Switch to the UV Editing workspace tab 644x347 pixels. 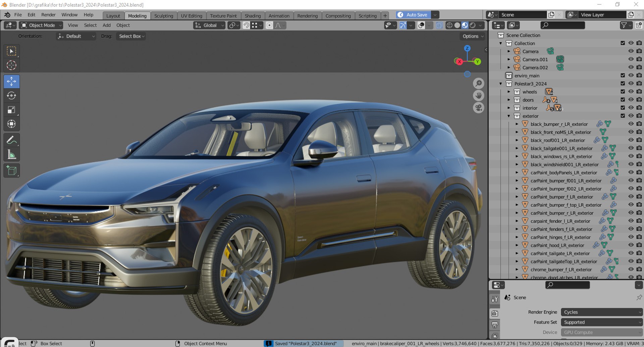coord(192,16)
